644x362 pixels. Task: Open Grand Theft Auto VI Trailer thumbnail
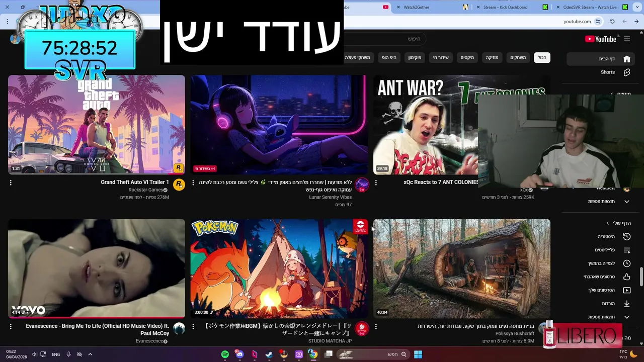click(x=97, y=125)
